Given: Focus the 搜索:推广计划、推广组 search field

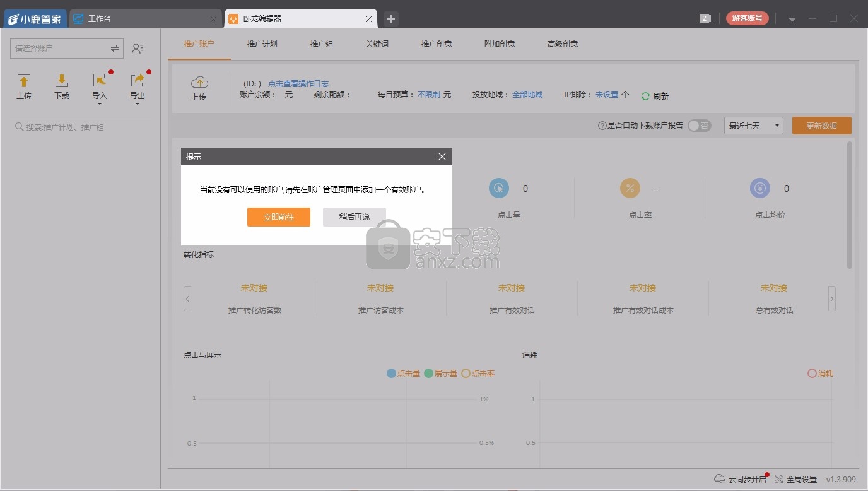Looking at the screenshot, I should point(81,127).
